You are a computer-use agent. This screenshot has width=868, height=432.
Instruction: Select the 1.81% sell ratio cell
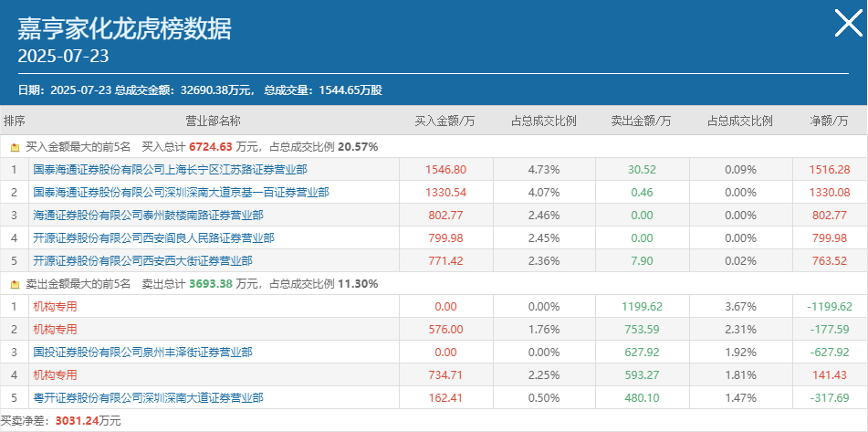click(x=741, y=375)
